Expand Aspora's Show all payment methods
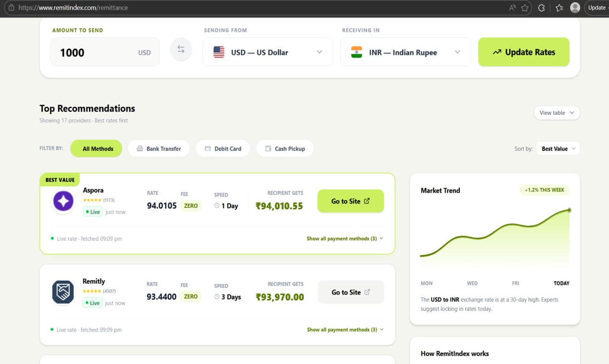The height and width of the screenshot is (364, 609). click(344, 238)
